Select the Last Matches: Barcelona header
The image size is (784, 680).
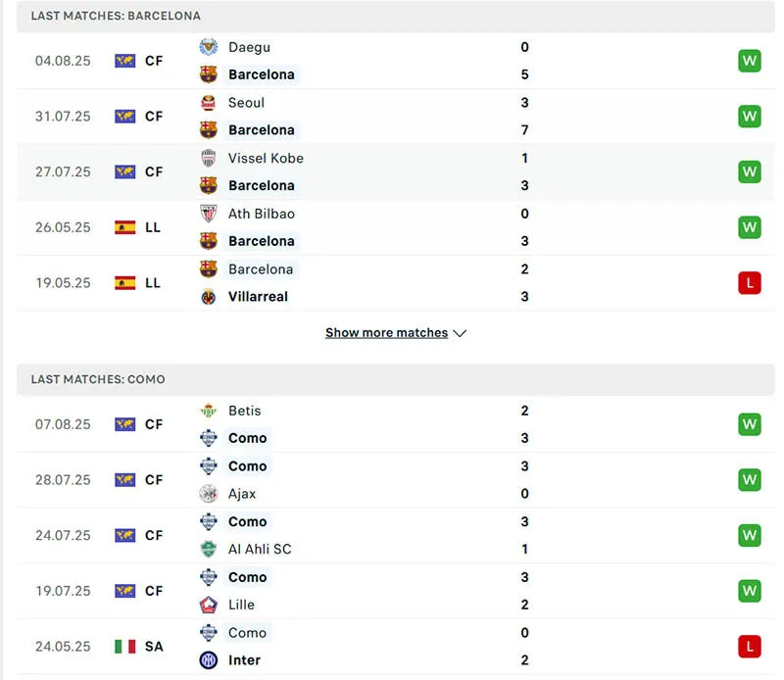click(x=116, y=17)
